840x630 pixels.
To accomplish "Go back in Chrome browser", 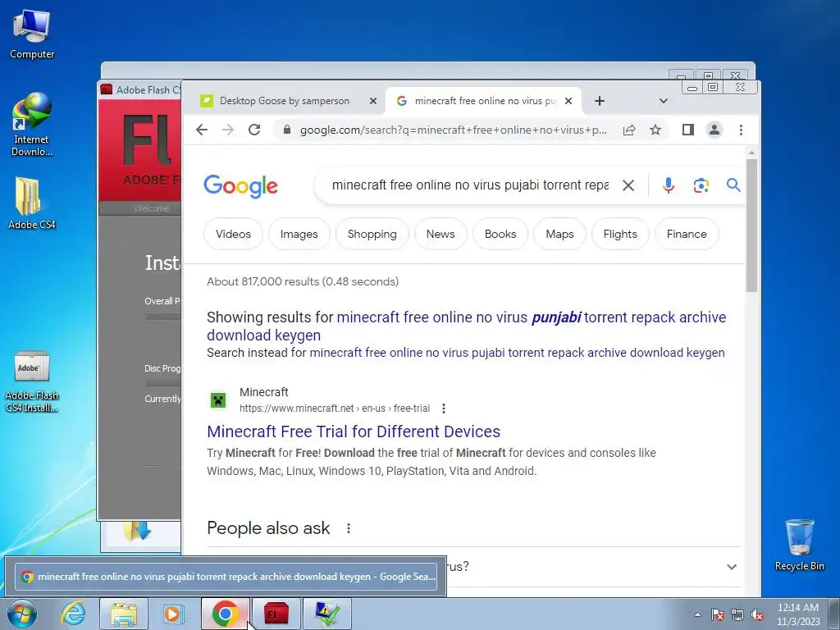I will click(x=202, y=130).
